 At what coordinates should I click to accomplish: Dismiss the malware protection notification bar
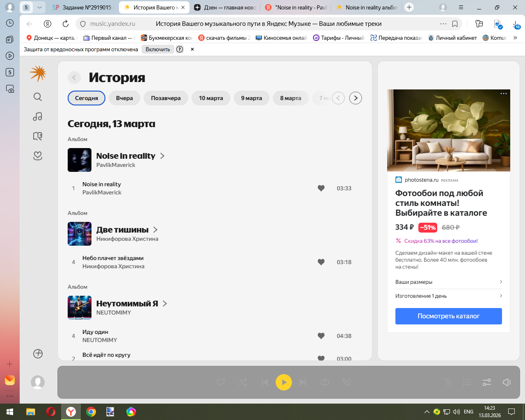192,49
